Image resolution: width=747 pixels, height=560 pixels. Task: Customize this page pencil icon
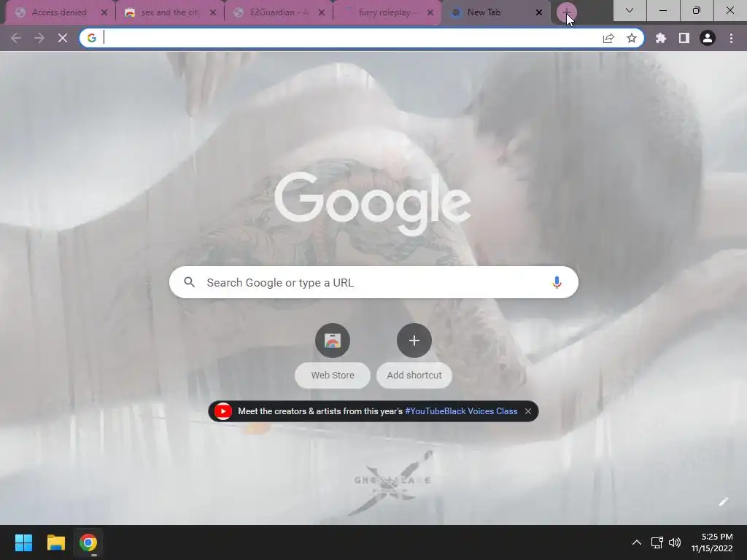[723, 502]
